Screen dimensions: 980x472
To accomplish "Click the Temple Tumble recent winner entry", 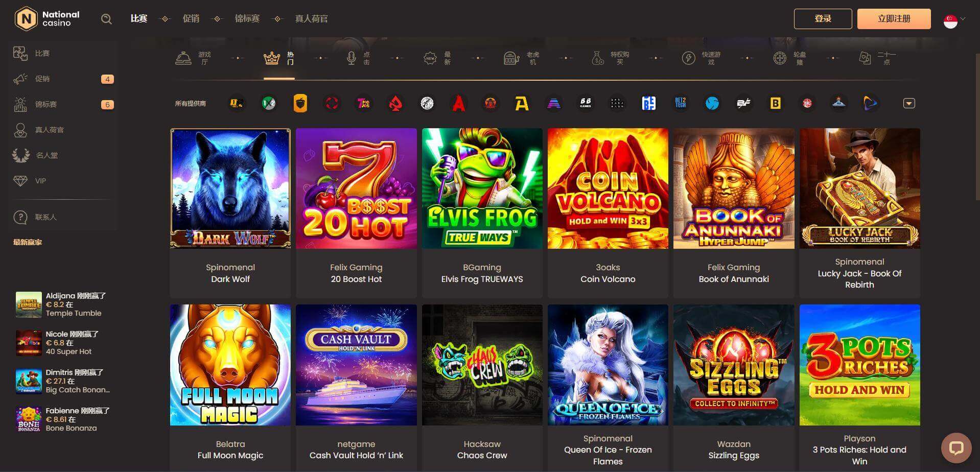I will [62, 304].
